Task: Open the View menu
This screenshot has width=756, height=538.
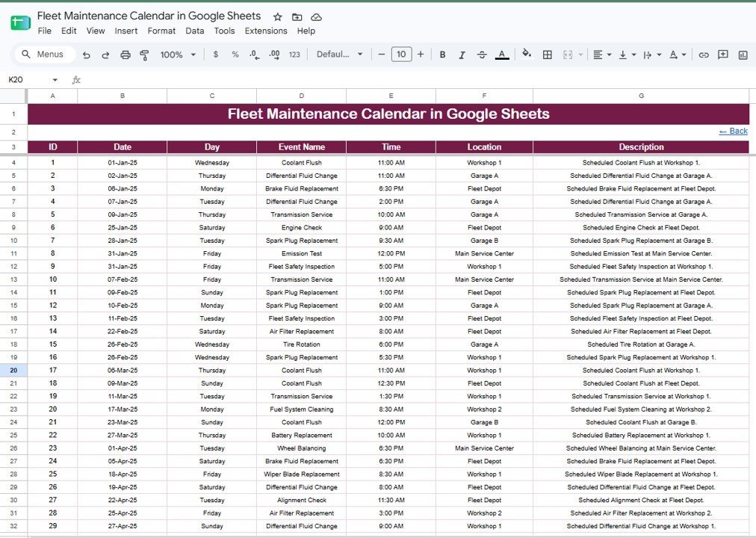Action: pyautogui.click(x=96, y=31)
